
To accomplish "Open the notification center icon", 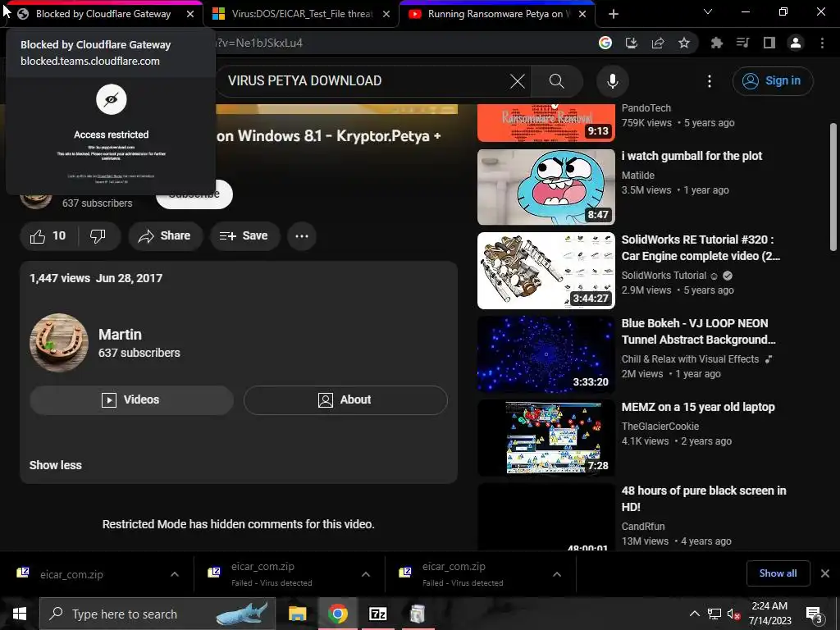I will pyautogui.click(x=815, y=615).
